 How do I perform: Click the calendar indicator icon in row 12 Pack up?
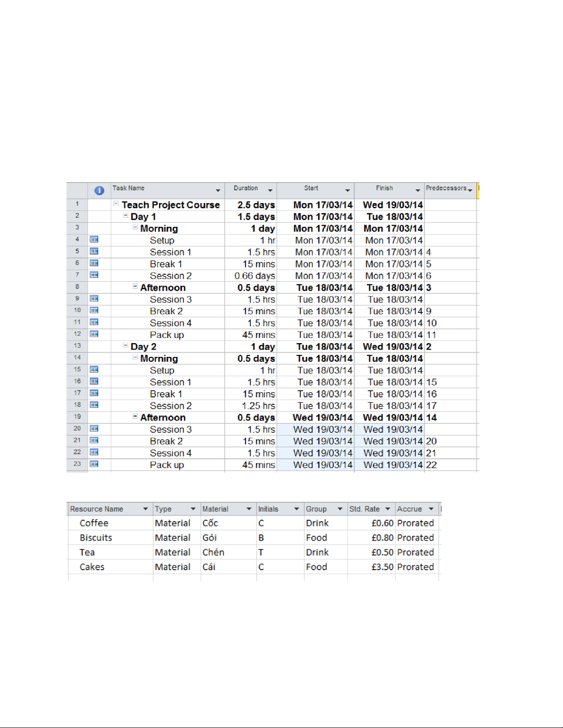94,334
